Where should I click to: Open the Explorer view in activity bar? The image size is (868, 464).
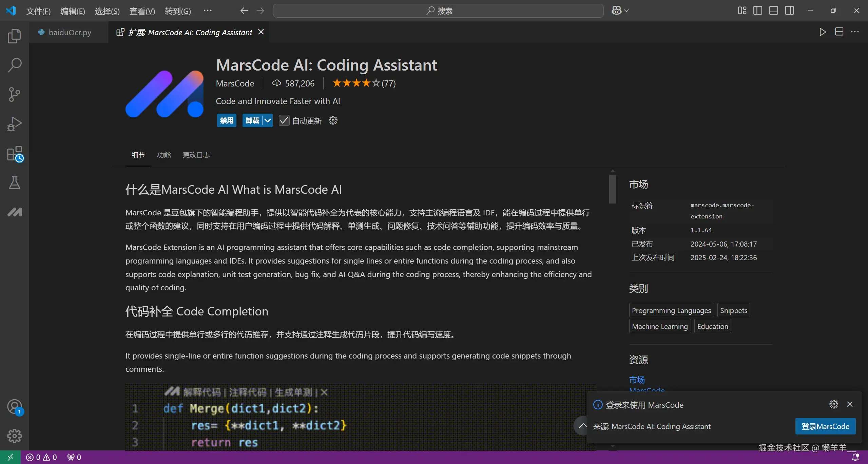pyautogui.click(x=14, y=36)
